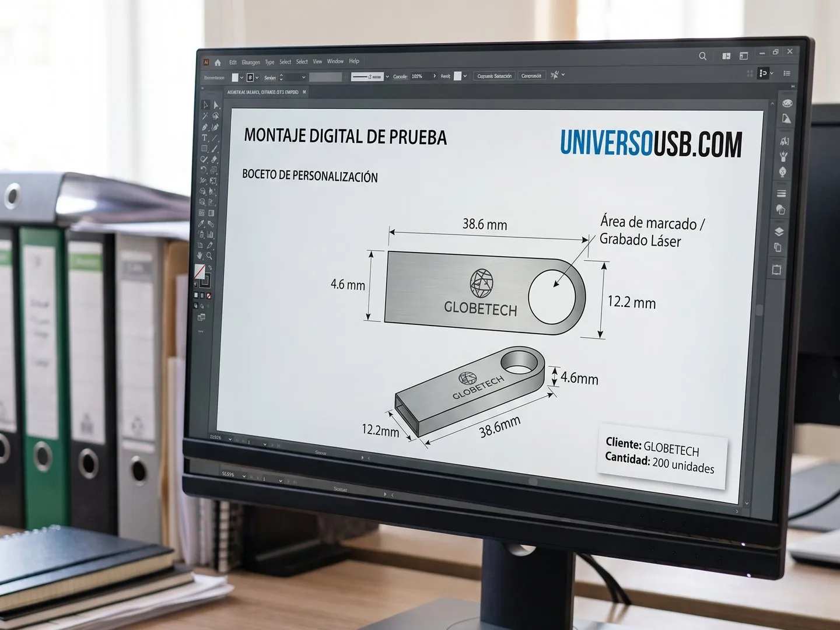The width and height of the screenshot is (840, 630).
Task: Click the GLOBETECH text on the flat drawing
Action: 481,309
